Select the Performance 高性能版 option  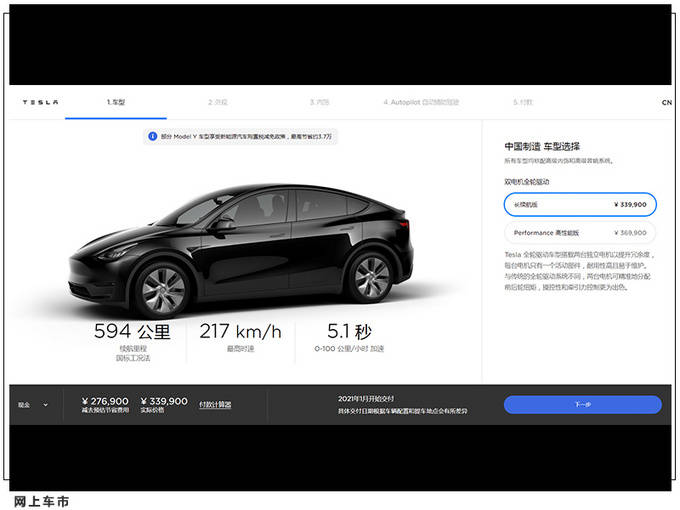tap(580, 233)
